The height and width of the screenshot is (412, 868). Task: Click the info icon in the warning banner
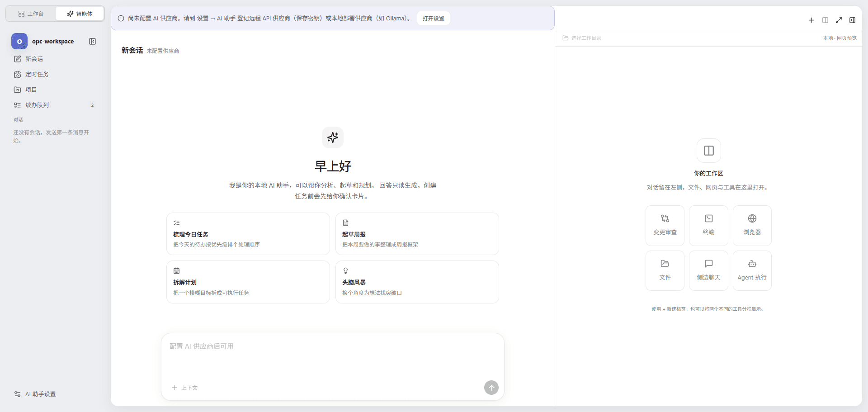(121, 19)
